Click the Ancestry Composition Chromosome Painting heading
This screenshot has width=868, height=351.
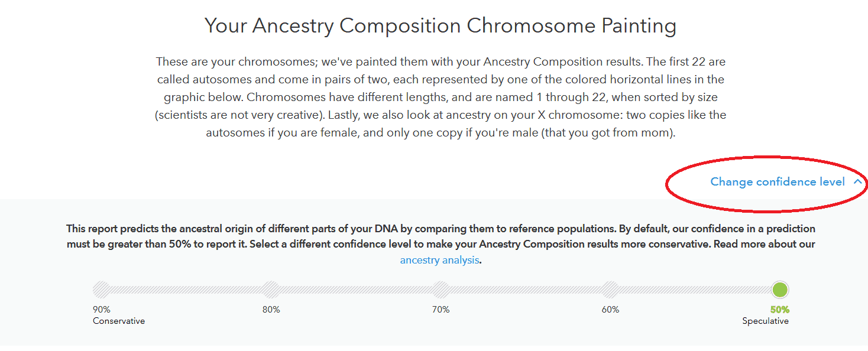[x=441, y=26]
